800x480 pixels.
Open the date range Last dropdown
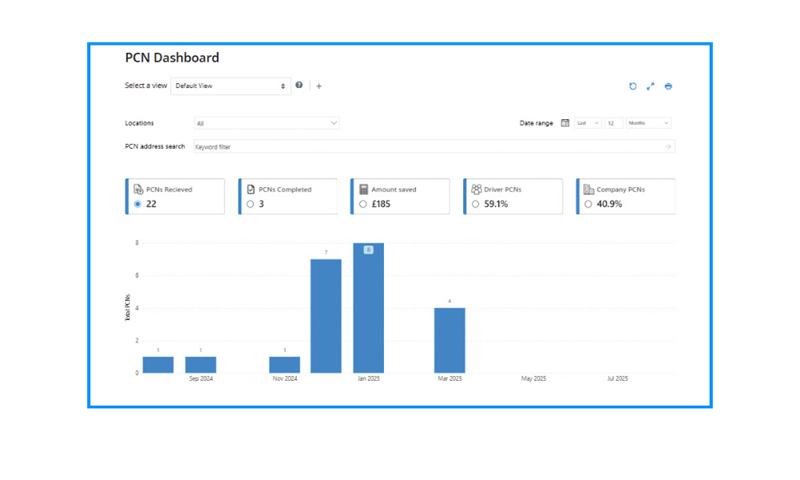pyautogui.click(x=588, y=123)
